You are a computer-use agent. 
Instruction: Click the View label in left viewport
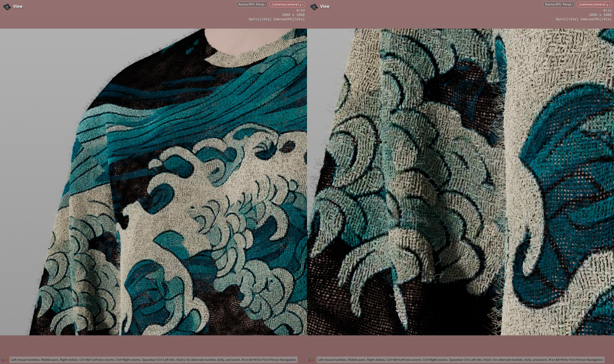click(x=18, y=7)
